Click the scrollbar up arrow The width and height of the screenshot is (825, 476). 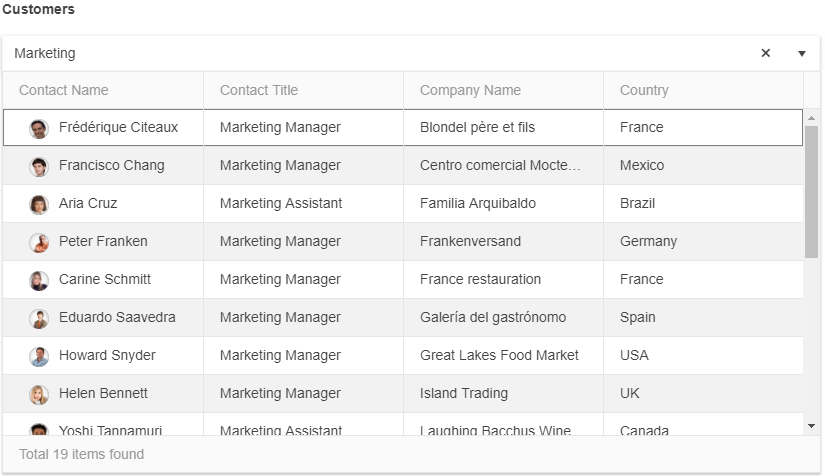[811, 118]
